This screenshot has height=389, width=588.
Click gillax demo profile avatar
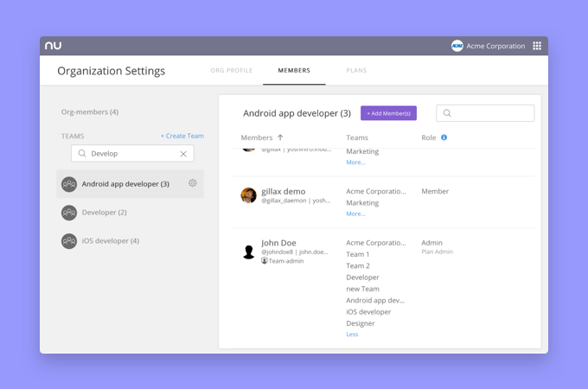[x=249, y=195]
